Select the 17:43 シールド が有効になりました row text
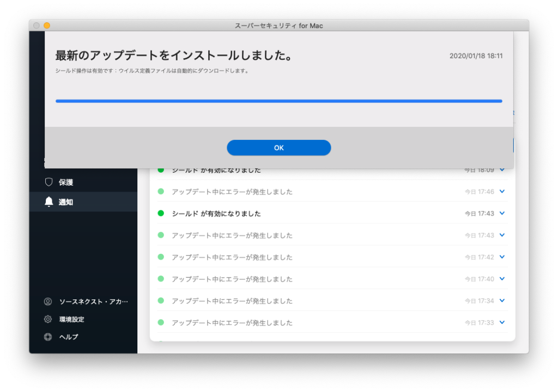The width and height of the screenshot is (558, 392). pos(216,213)
